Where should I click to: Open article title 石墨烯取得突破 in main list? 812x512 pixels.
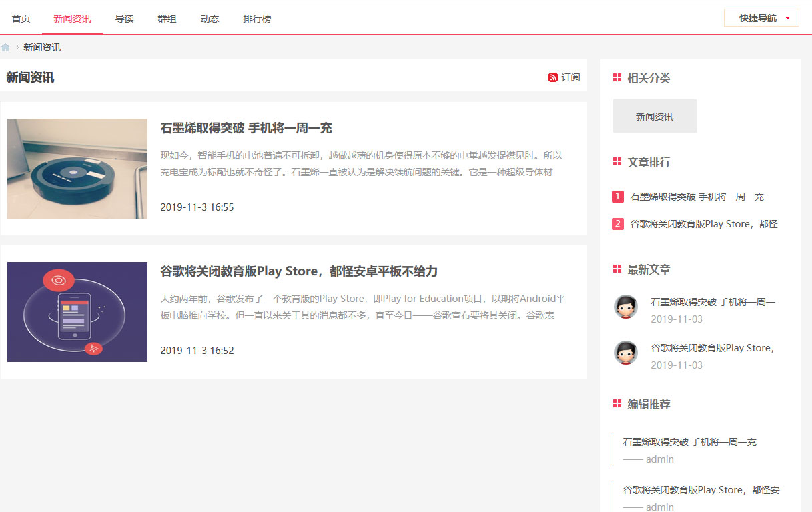246,128
